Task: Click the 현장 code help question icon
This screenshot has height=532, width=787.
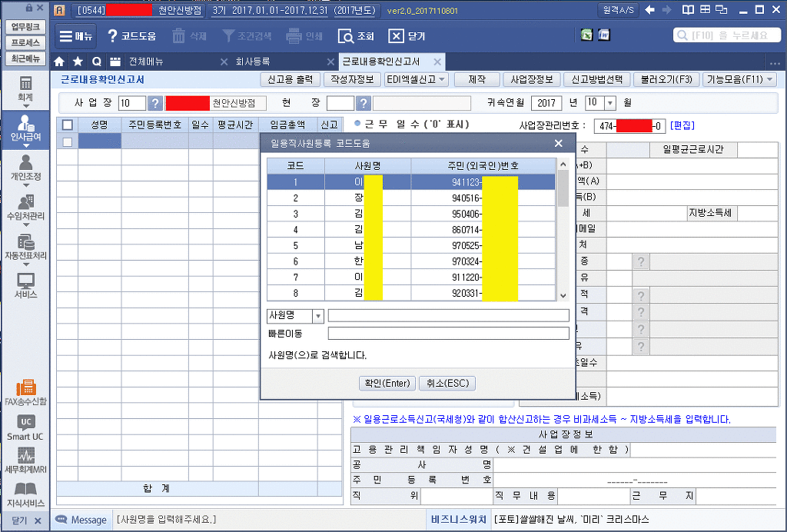Action: (364, 103)
